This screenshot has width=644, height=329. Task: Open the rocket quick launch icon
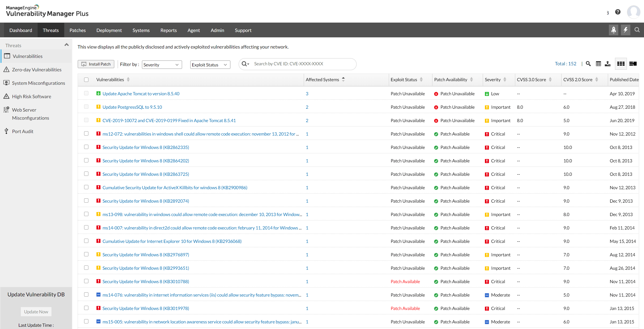click(x=614, y=30)
